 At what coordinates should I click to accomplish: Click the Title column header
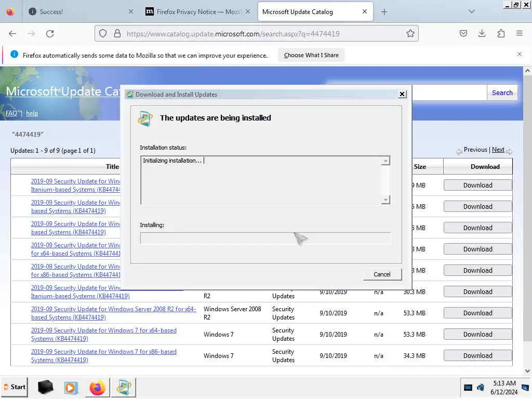tap(112, 167)
